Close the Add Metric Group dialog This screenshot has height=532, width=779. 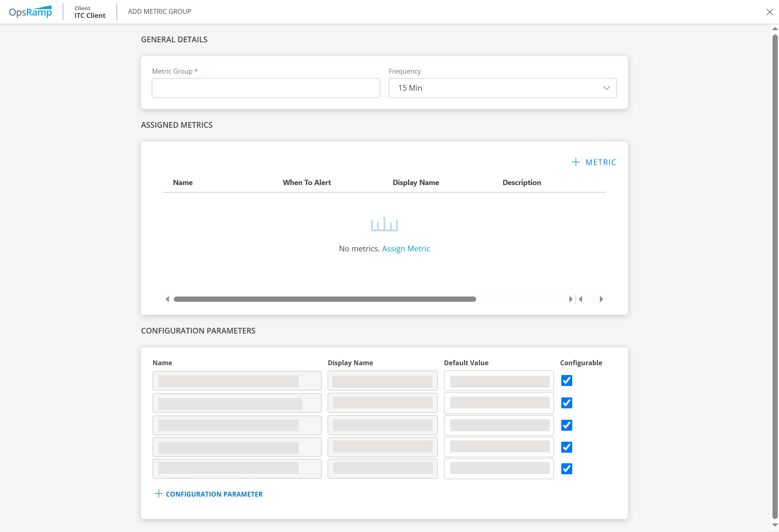(769, 12)
